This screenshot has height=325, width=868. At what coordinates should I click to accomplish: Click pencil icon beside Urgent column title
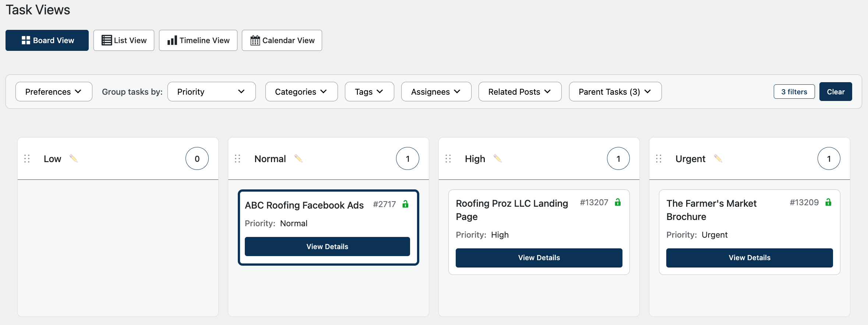tap(718, 158)
